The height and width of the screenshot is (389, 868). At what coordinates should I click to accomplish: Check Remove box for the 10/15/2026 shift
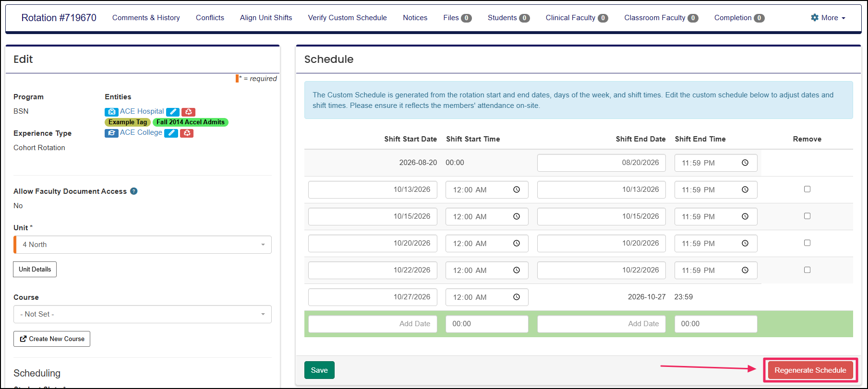click(807, 216)
